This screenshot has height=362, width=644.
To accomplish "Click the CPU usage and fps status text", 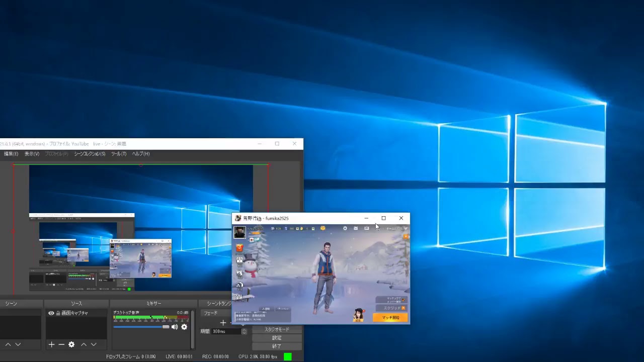I will pos(258,356).
